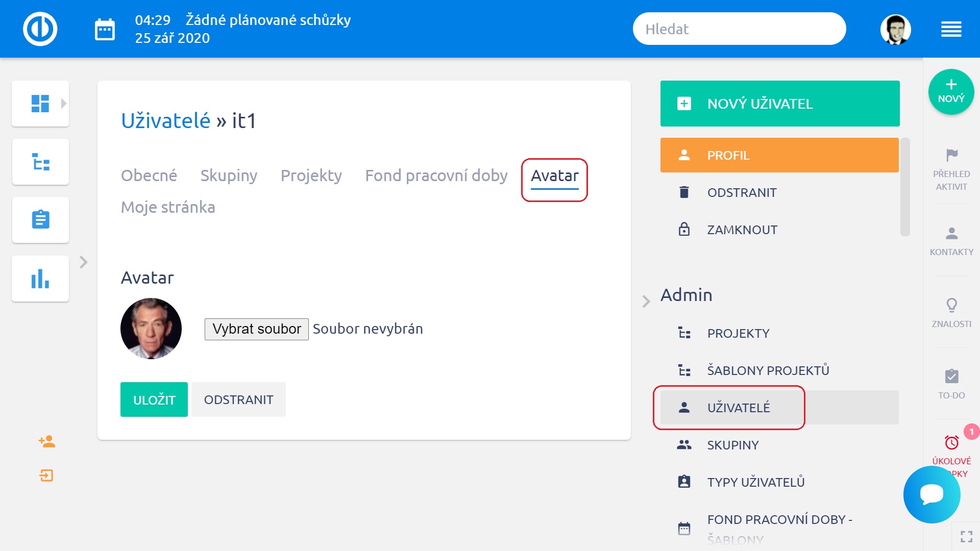Click the orange sign-out icon

[46, 475]
